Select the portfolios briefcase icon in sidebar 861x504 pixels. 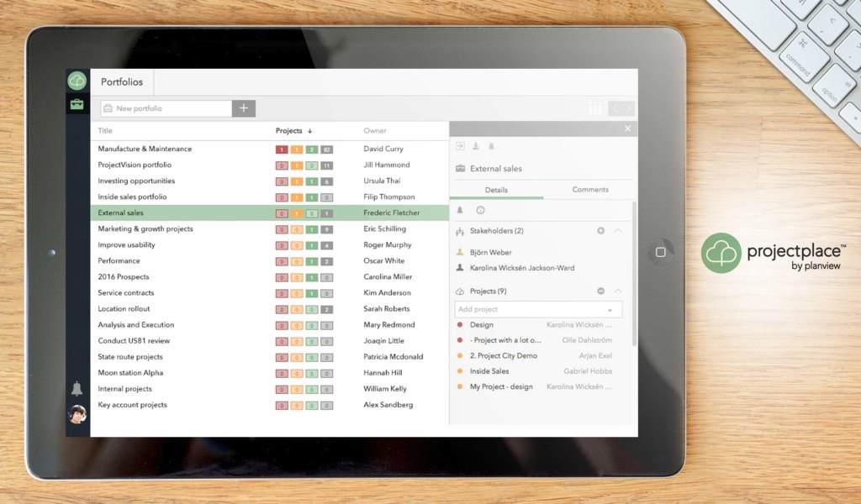(77, 103)
